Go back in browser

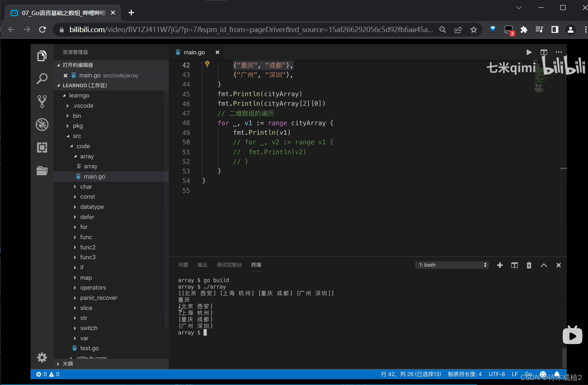point(11,29)
